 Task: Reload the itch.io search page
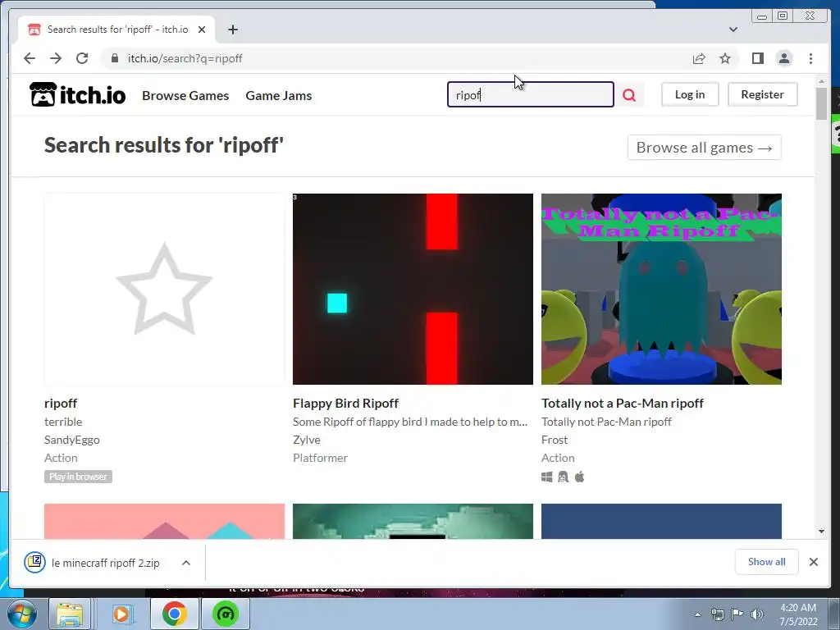pos(82,58)
